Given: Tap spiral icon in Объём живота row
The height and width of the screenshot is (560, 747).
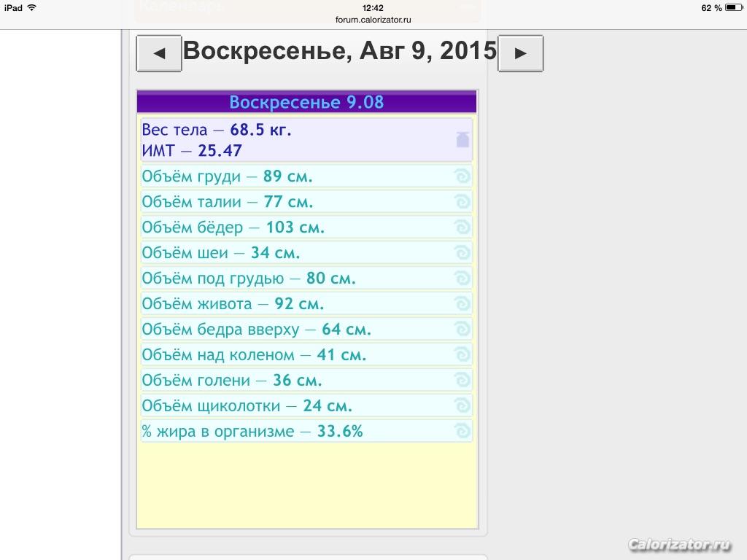Looking at the screenshot, I should pyautogui.click(x=462, y=303).
